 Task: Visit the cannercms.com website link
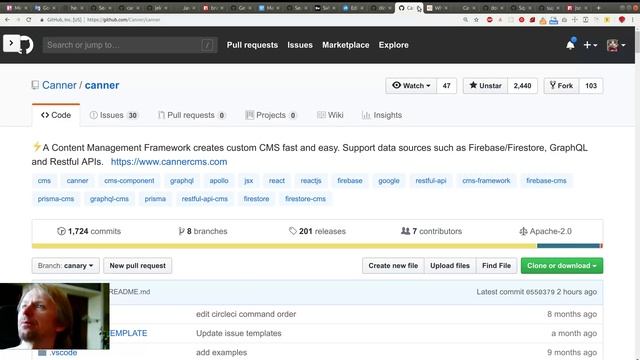click(x=169, y=162)
